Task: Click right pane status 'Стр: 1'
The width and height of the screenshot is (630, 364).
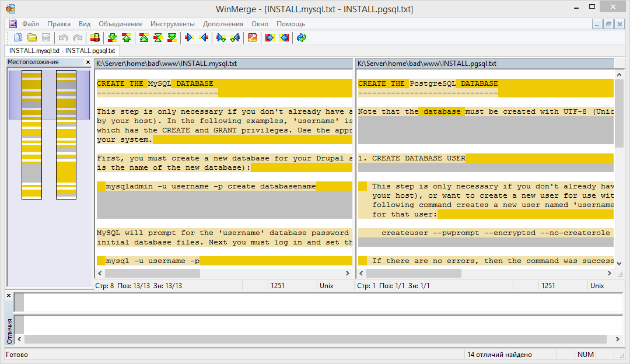Action: tap(366, 286)
